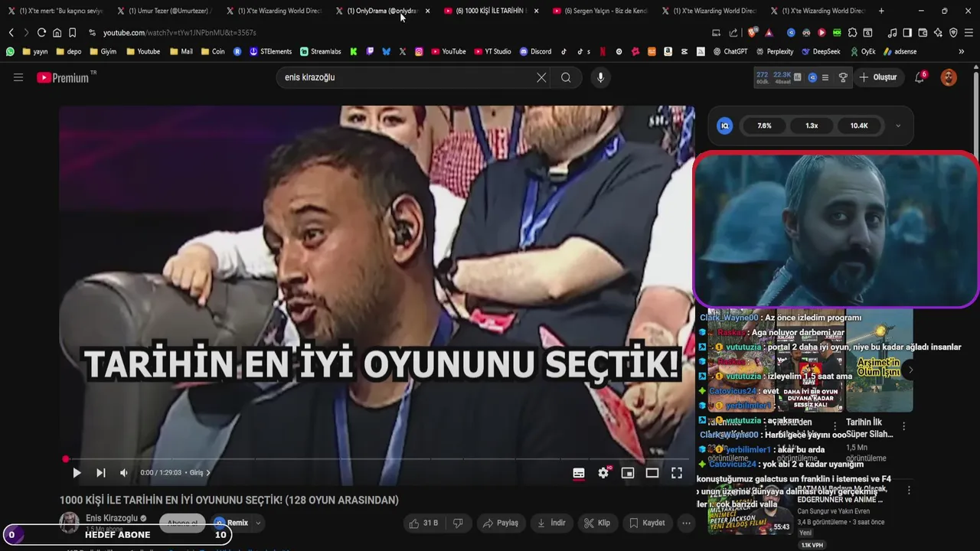The width and height of the screenshot is (980, 551).
Task: Open a new browser tab
Action: pyautogui.click(x=881, y=11)
